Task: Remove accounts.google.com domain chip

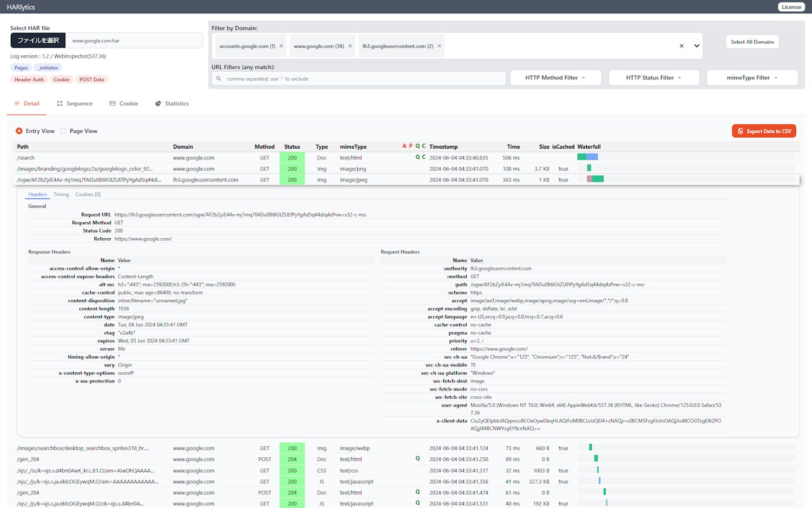Action: pos(281,46)
